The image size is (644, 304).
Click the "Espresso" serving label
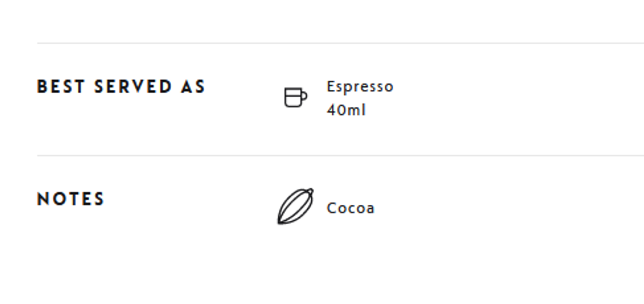pos(360,87)
